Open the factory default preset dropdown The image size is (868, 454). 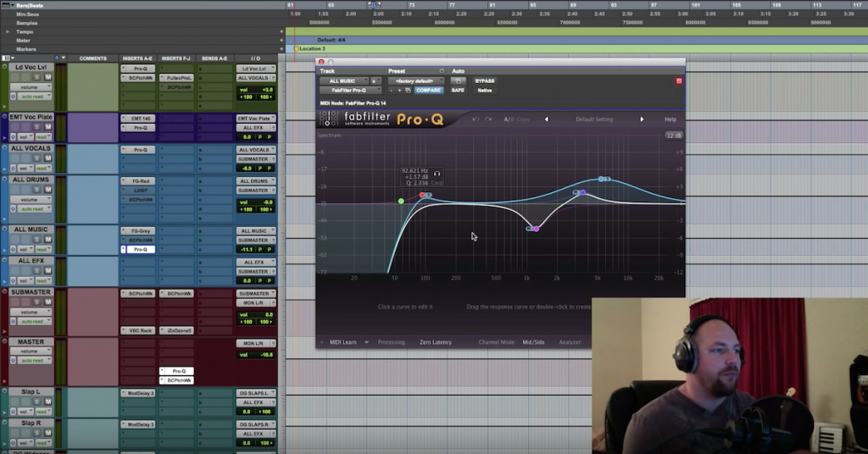tap(415, 80)
